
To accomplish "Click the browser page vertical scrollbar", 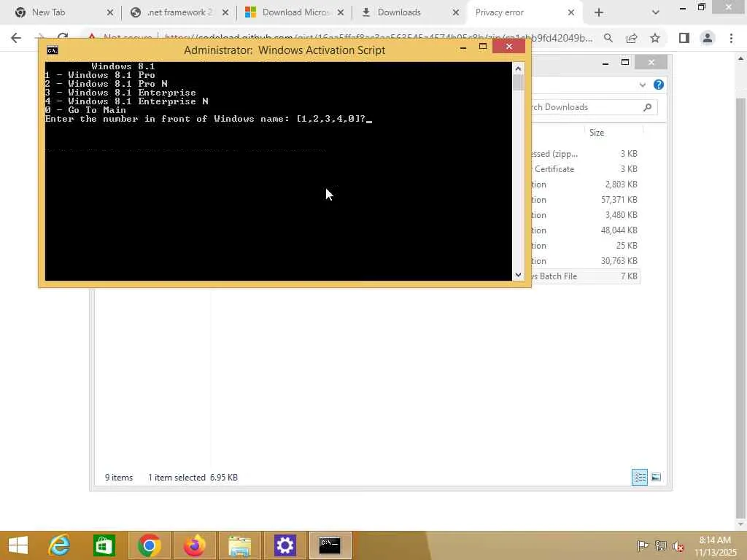I will pyautogui.click(x=741, y=307).
